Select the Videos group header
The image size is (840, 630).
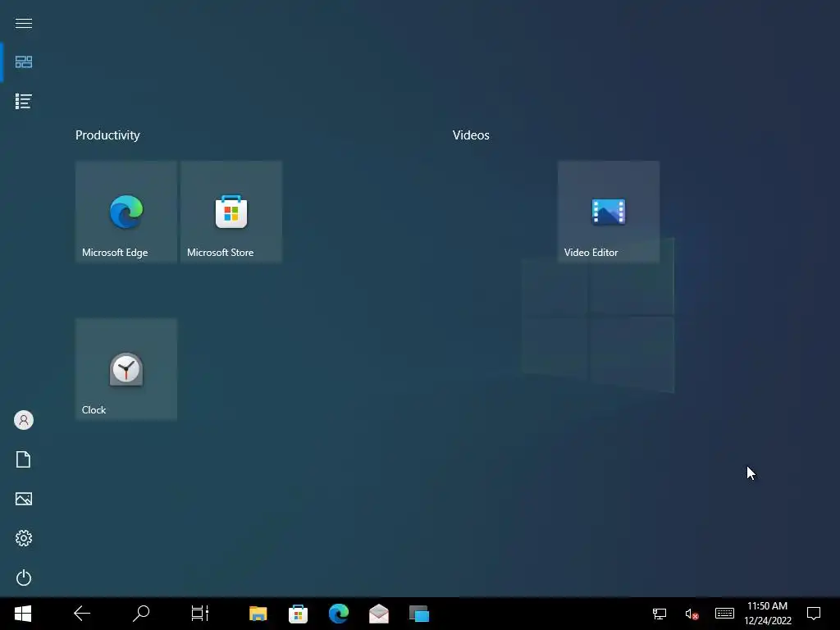(x=471, y=135)
